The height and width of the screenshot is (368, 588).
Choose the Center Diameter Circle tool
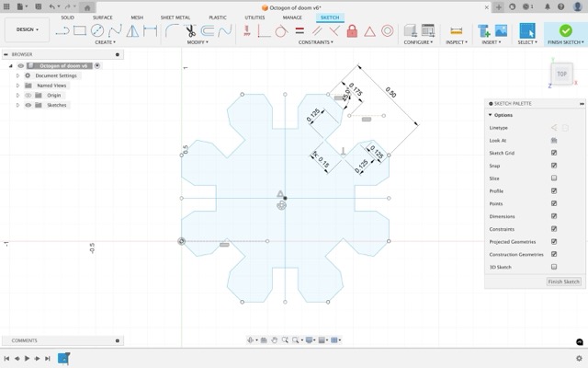(x=97, y=30)
